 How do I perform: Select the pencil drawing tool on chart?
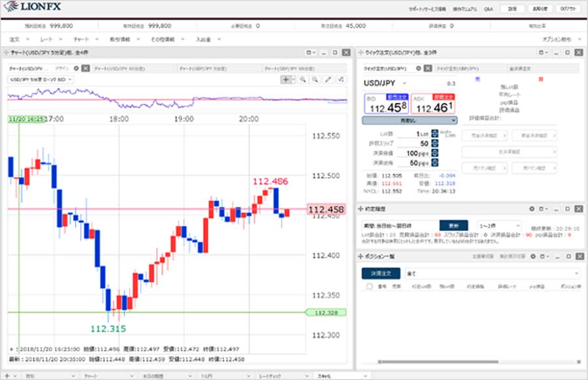(x=328, y=80)
